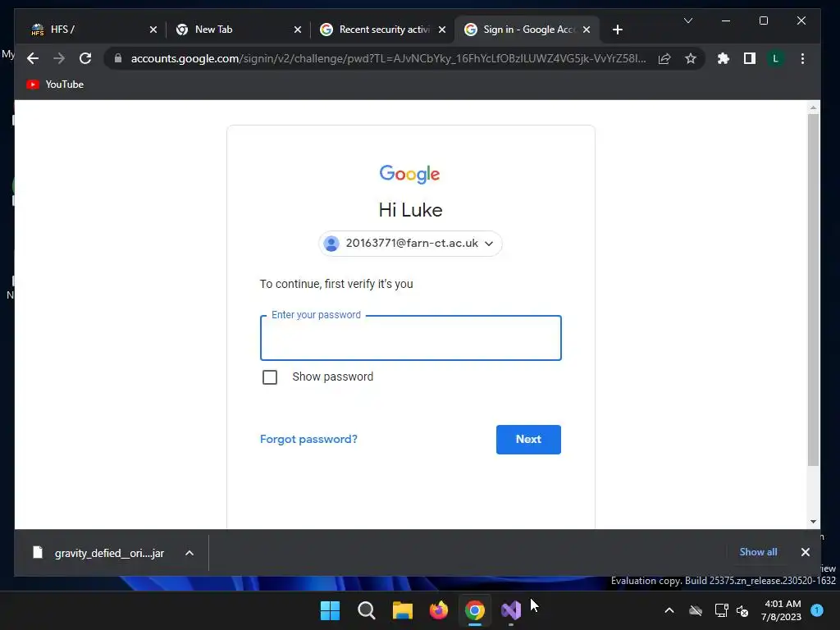Open a new tab with plus button
Screen dimensions: 840x630
pyautogui.click(x=617, y=30)
